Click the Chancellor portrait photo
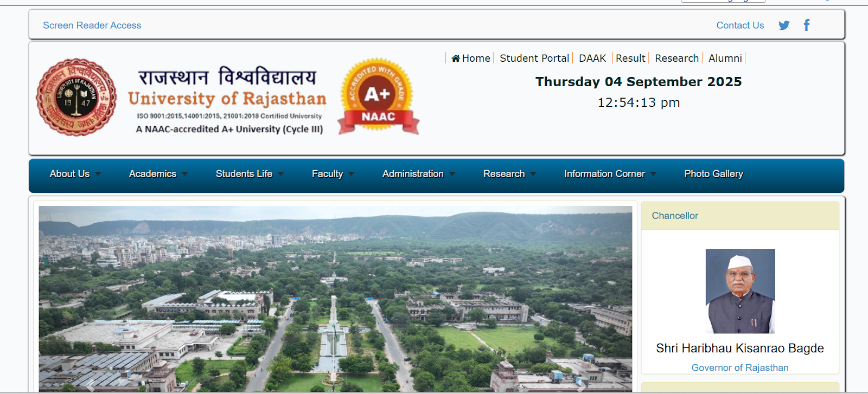The width and height of the screenshot is (868, 394). pos(740,291)
